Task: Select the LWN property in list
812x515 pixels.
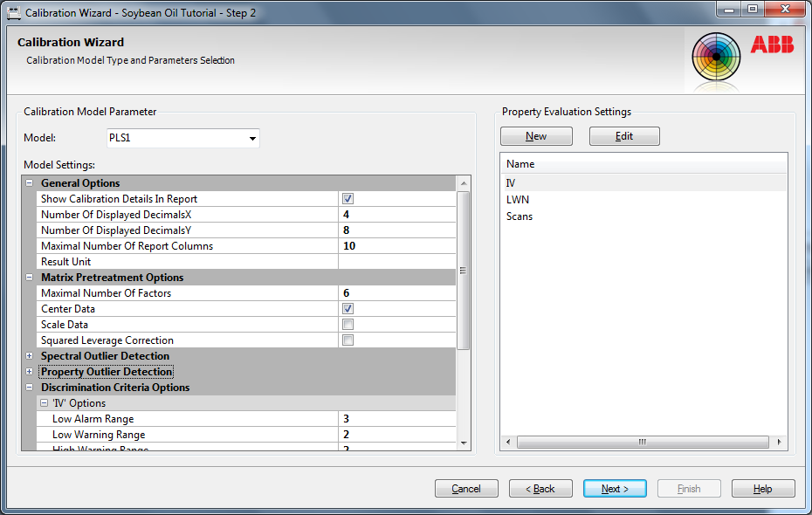Action: (x=518, y=200)
